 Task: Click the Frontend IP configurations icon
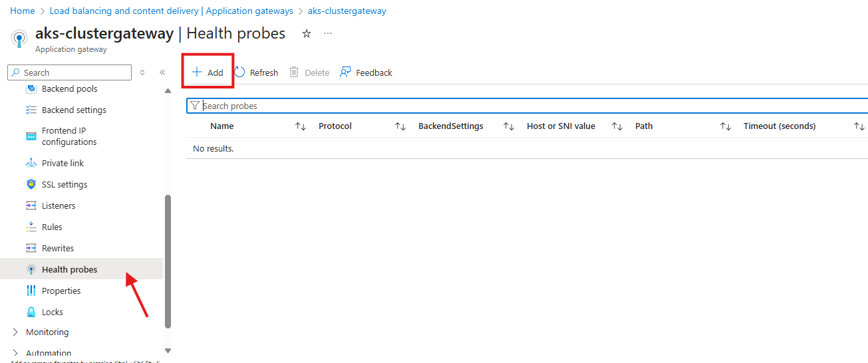click(x=31, y=136)
